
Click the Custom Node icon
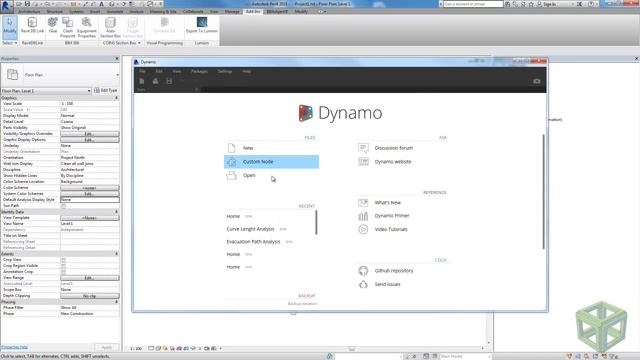(x=231, y=162)
